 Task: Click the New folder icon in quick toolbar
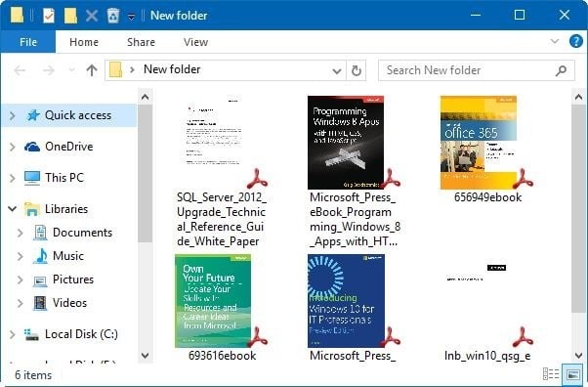(70, 16)
